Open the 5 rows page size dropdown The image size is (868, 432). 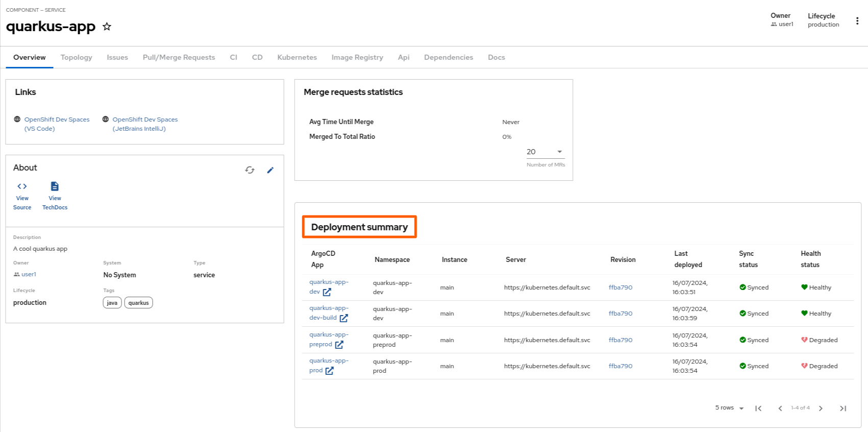coord(729,408)
